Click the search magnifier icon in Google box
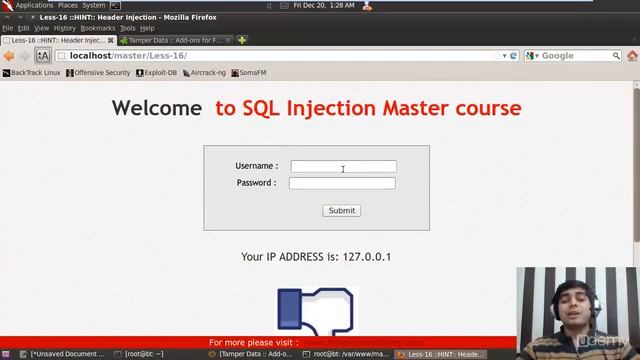 [x=616, y=56]
